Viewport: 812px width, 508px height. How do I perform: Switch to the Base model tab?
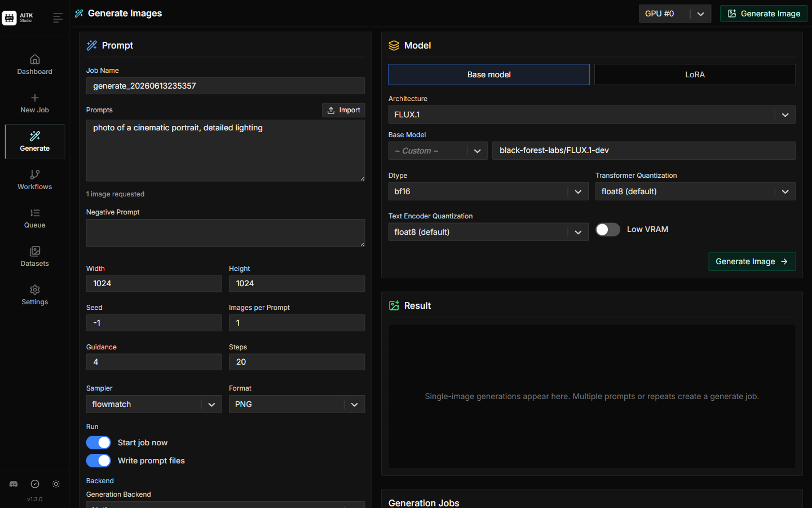[489, 75]
